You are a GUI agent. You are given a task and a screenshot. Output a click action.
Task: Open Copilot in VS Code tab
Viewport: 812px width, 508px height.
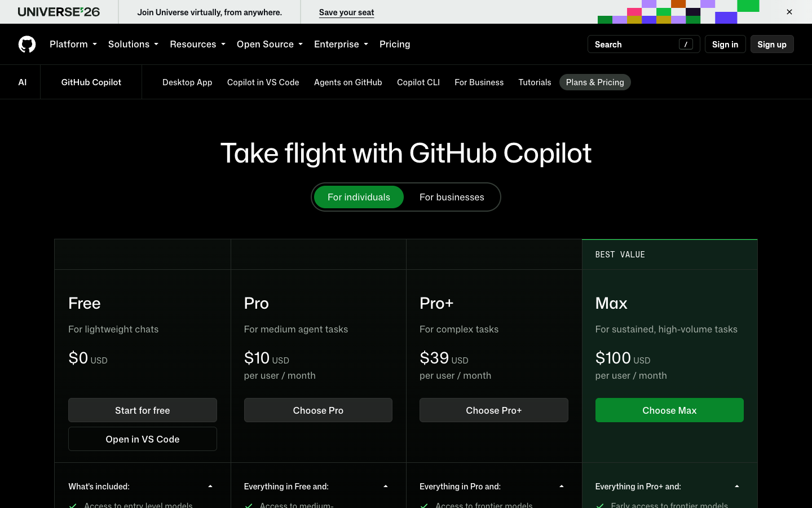(263, 82)
